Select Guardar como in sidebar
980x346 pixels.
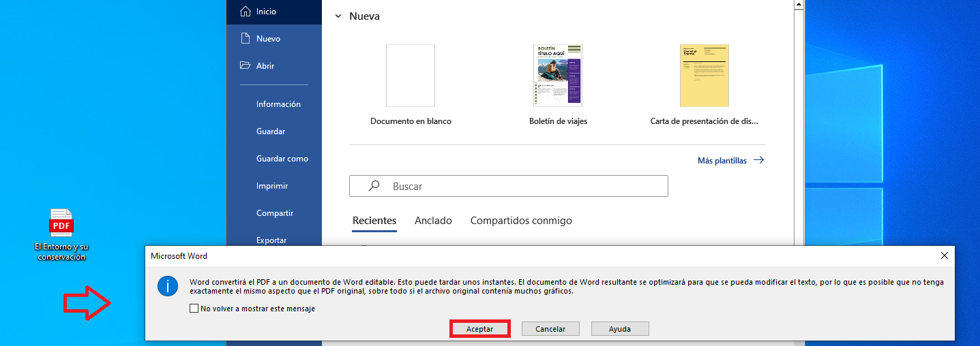(282, 159)
